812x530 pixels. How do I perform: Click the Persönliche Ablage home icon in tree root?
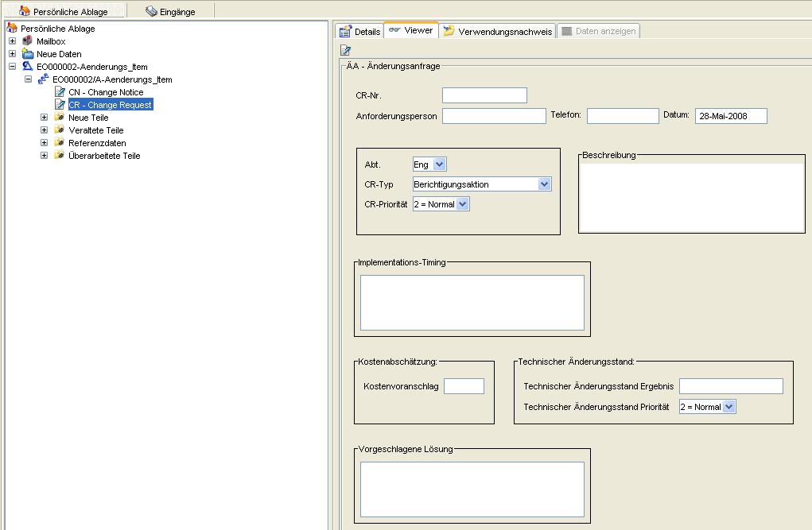pos(12,28)
